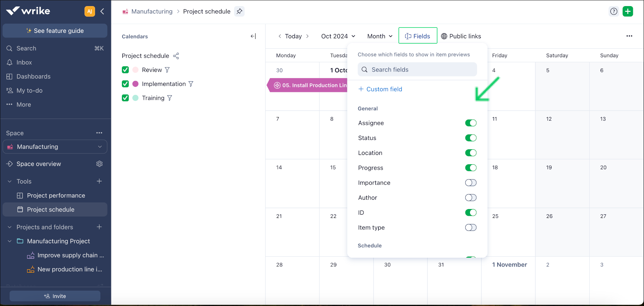The height and width of the screenshot is (306, 644).
Task: Enable the Importance field toggle
Action: tap(470, 183)
